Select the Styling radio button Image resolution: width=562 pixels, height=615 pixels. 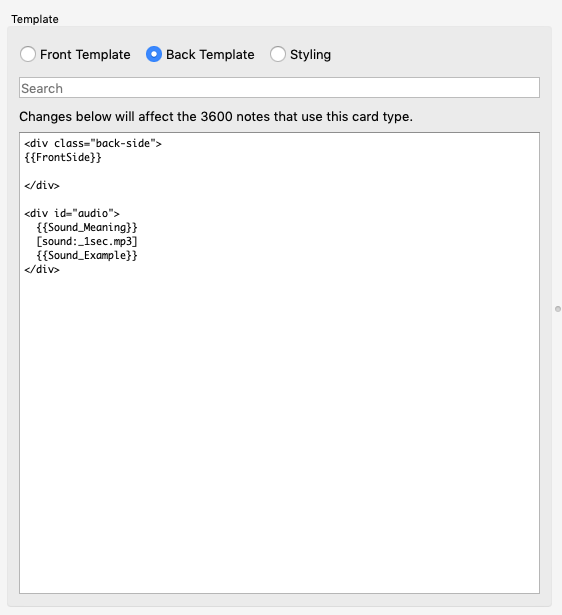click(x=278, y=54)
